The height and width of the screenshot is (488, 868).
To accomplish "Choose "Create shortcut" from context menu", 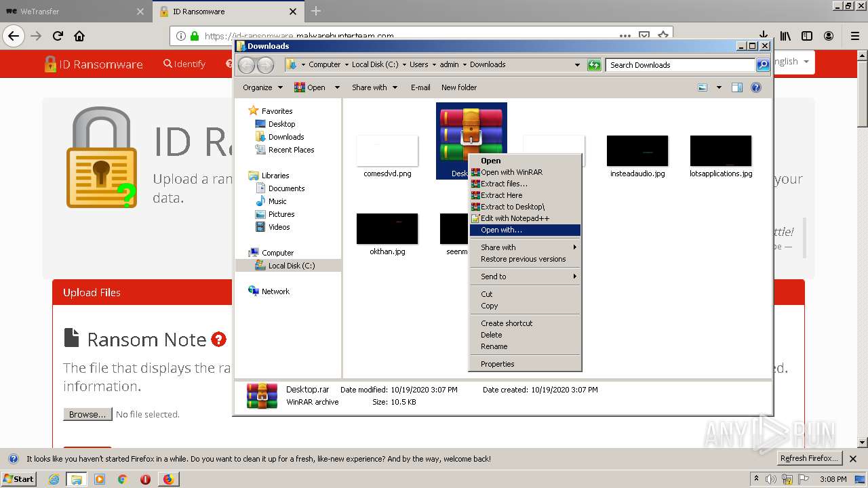I will pyautogui.click(x=525, y=323).
